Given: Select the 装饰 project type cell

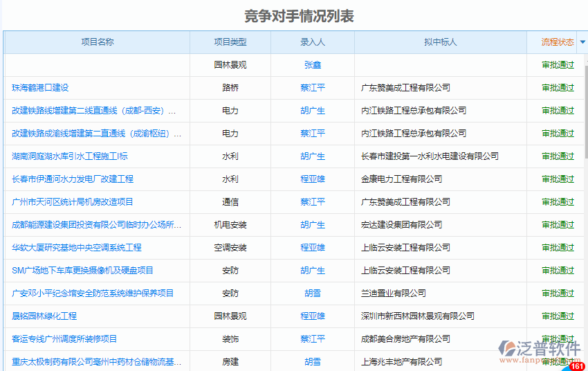Looking at the screenshot, I should (230, 339).
